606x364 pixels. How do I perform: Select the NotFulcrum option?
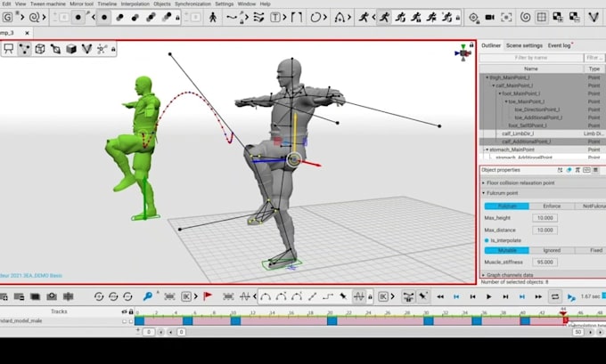(590, 206)
